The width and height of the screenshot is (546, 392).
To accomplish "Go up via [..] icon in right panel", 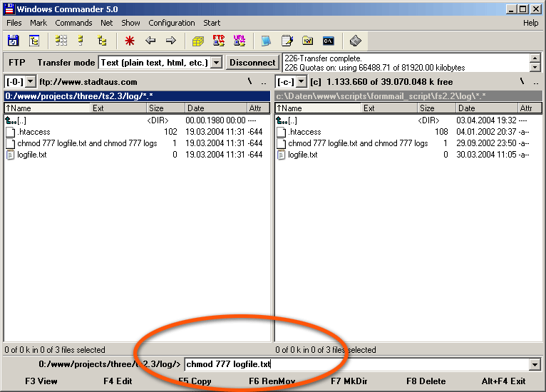I will 282,120.
